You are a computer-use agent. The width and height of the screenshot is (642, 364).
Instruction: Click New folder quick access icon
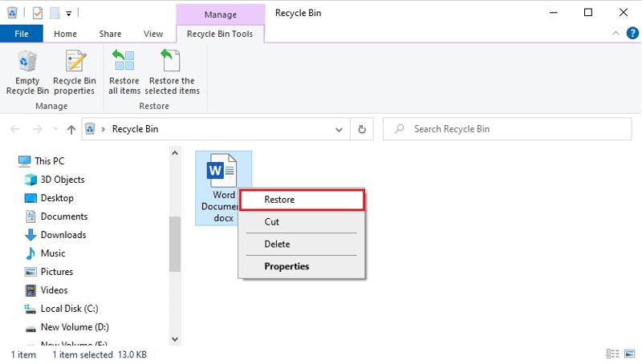click(55, 13)
